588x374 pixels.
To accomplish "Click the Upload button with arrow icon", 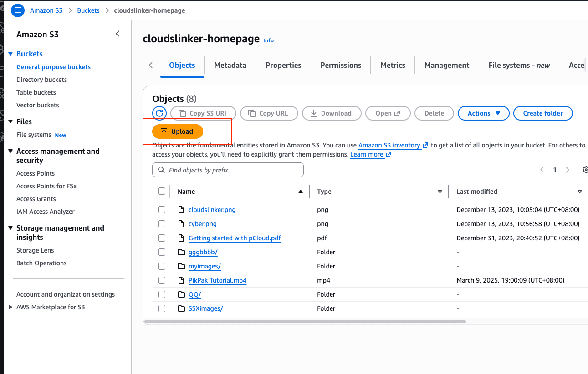I will click(177, 131).
